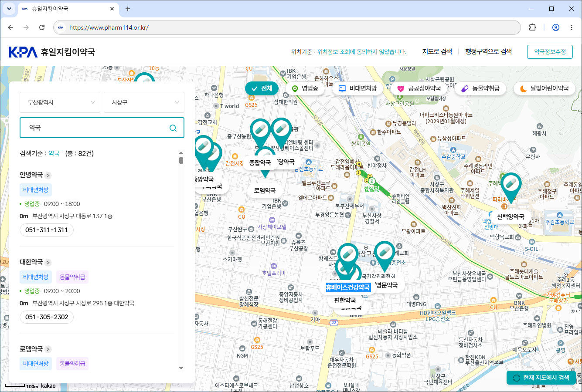Open the Chrome three-dot menu
The image size is (582, 392).
pos(572,27)
